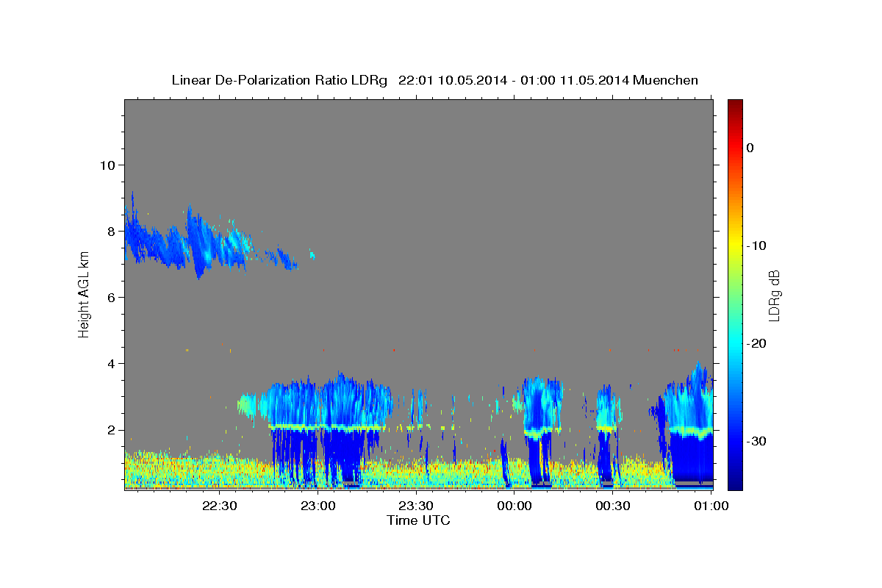The image size is (882, 588).
Task: Click the 00:30 time tick label
Action: (x=613, y=506)
